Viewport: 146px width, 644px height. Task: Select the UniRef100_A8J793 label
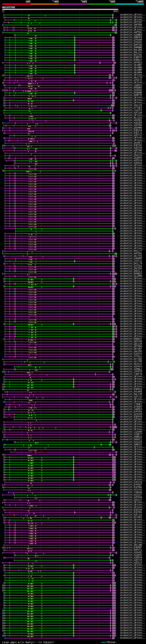[131, 256]
